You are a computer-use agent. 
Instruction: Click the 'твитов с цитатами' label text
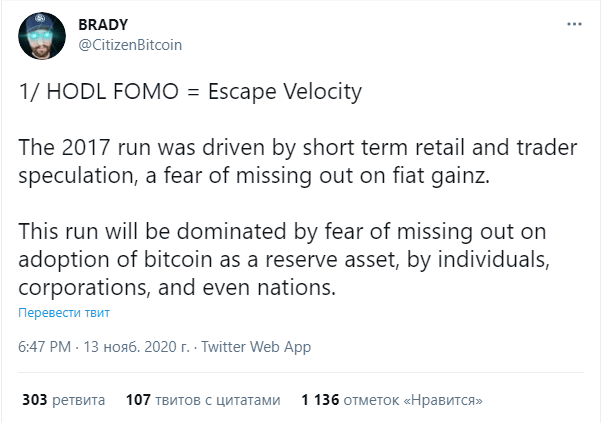coord(218,400)
